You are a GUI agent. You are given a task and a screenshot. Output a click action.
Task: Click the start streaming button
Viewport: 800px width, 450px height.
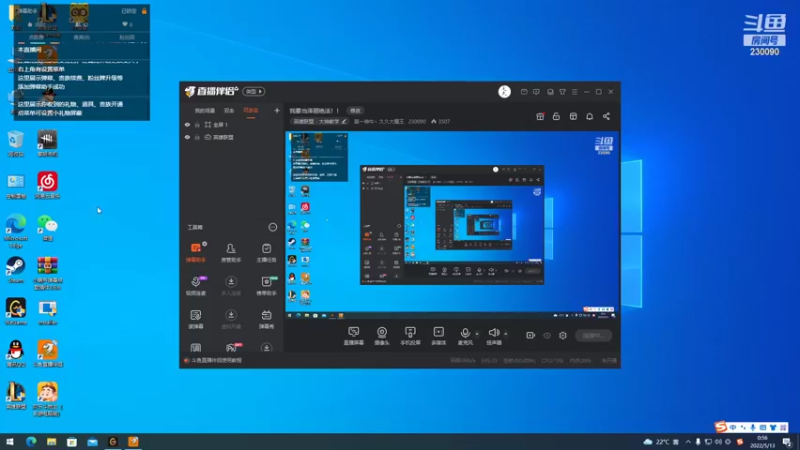point(593,335)
